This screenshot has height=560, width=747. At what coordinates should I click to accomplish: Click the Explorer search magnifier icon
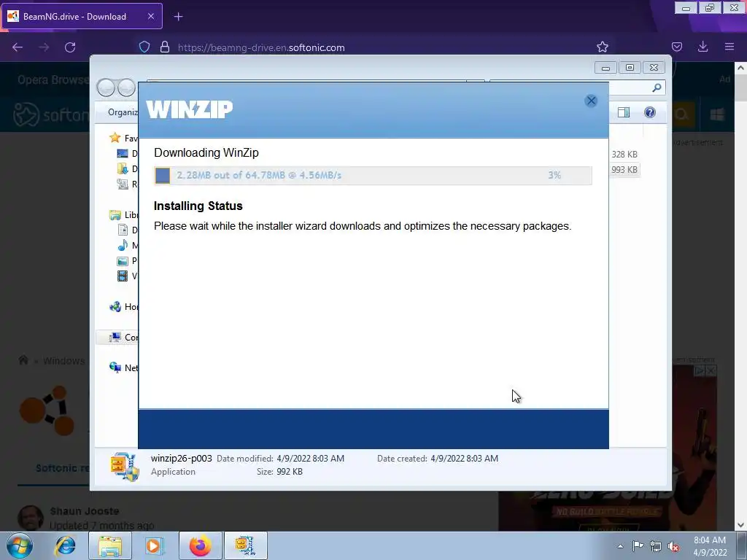(x=657, y=87)
